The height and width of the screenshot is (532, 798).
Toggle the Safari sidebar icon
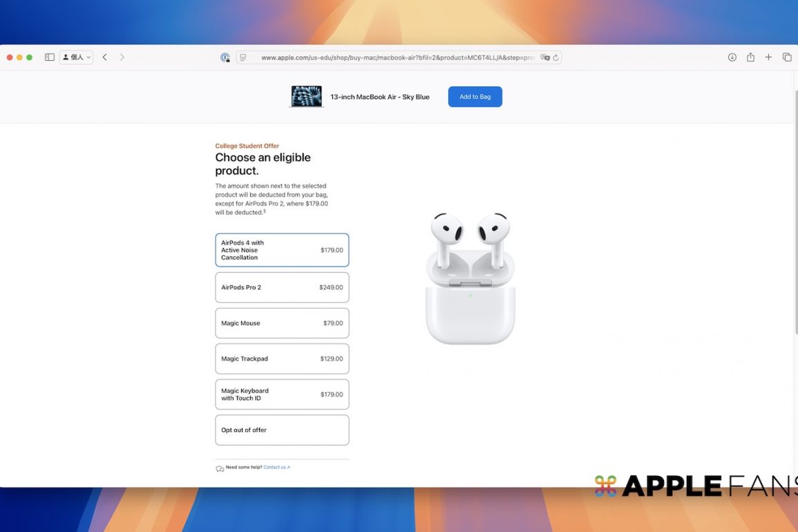tap(50, 57)
